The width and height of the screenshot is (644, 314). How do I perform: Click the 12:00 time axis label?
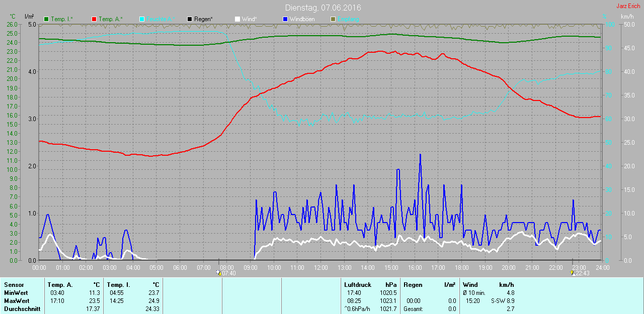[x=321, y=267]
